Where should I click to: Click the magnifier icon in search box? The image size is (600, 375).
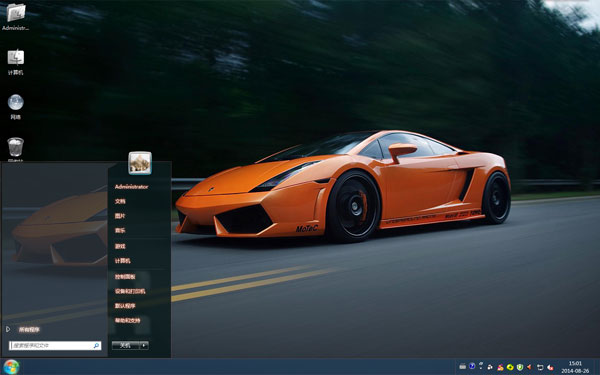click(x=96, y=346)
